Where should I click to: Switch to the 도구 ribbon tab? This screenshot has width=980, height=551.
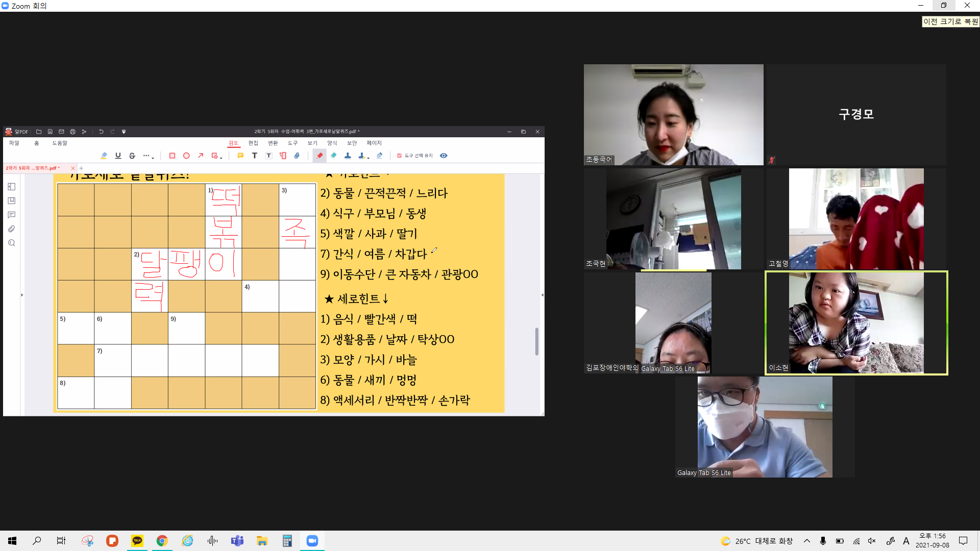(292, 143)
